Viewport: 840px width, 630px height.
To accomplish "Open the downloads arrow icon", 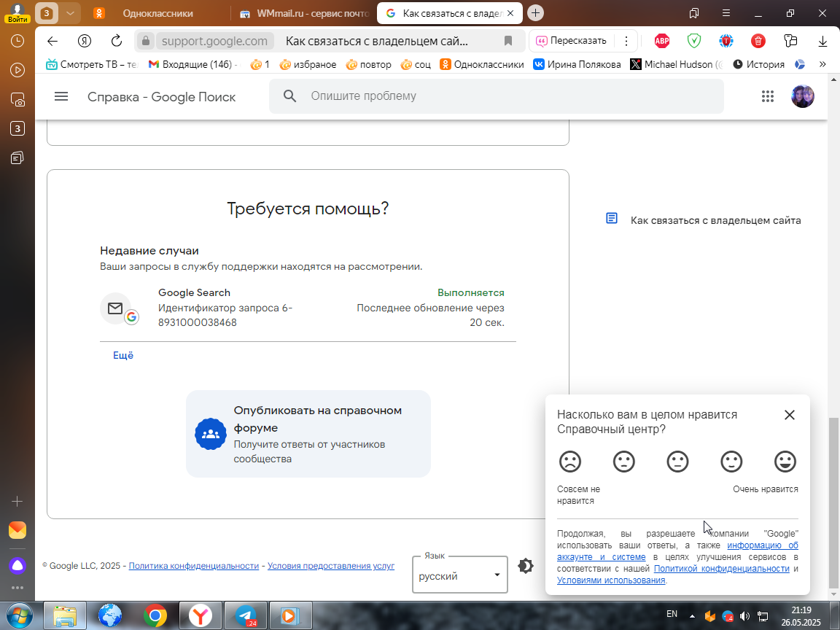I will [822, 42].
